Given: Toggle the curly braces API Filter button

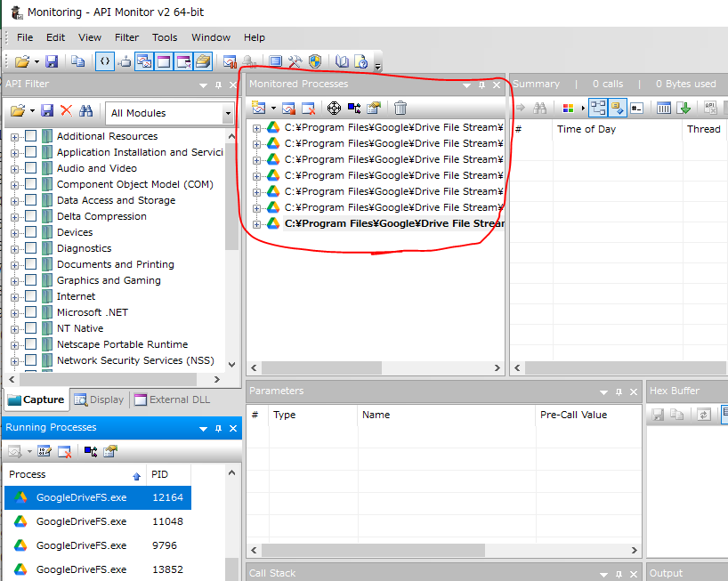Looking at the screenshot, I should coord(105,61).
